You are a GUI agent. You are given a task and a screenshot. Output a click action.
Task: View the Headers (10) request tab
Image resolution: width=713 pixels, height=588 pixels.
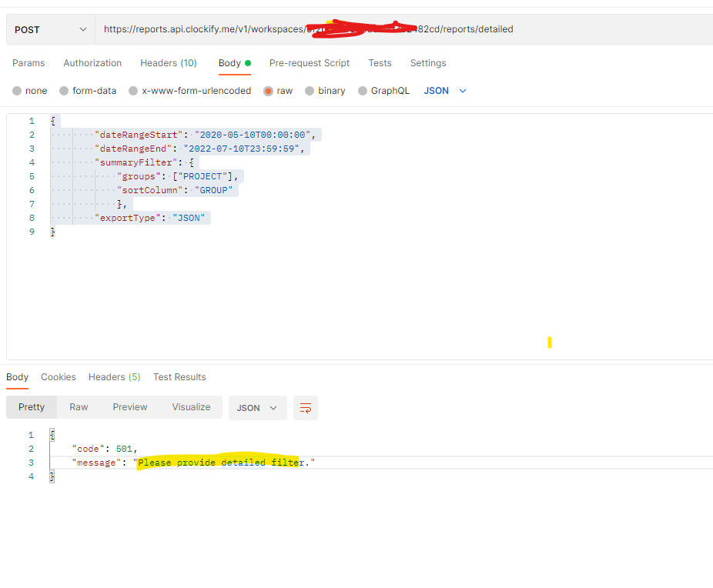click(168, 63)
